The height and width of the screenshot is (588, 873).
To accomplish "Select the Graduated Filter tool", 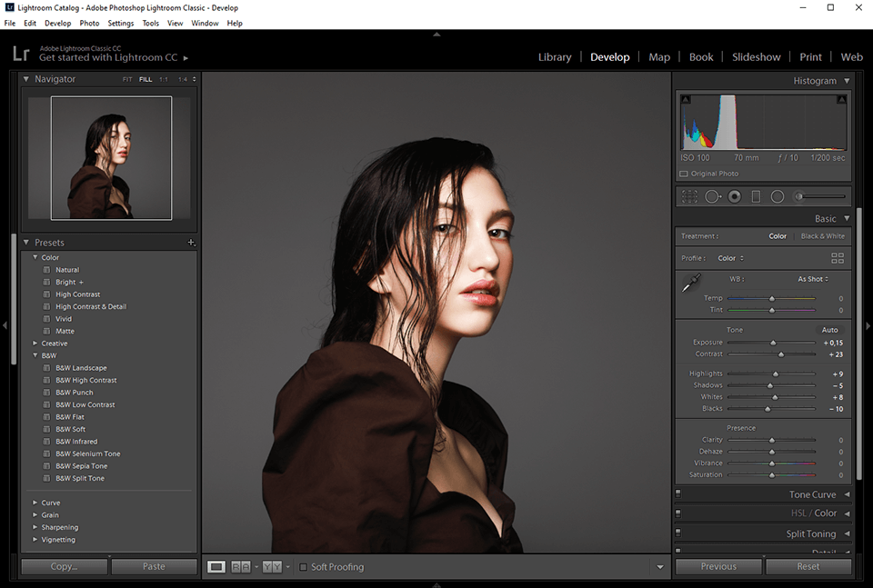I will [756, 195].
